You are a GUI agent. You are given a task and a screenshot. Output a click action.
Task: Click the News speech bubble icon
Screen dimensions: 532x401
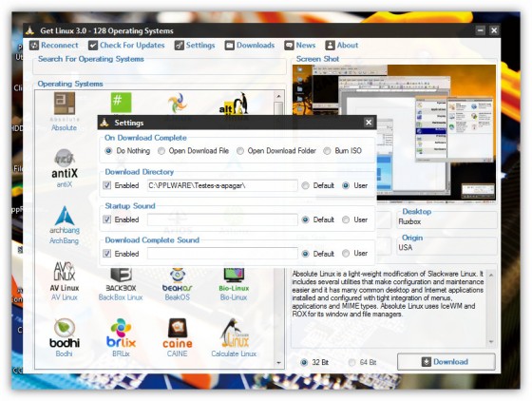point(289,45)
